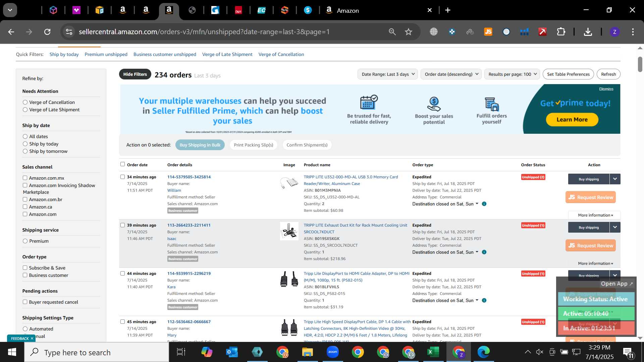
Task: Open Task View icon on taskbar
Action: click(181, 352)
